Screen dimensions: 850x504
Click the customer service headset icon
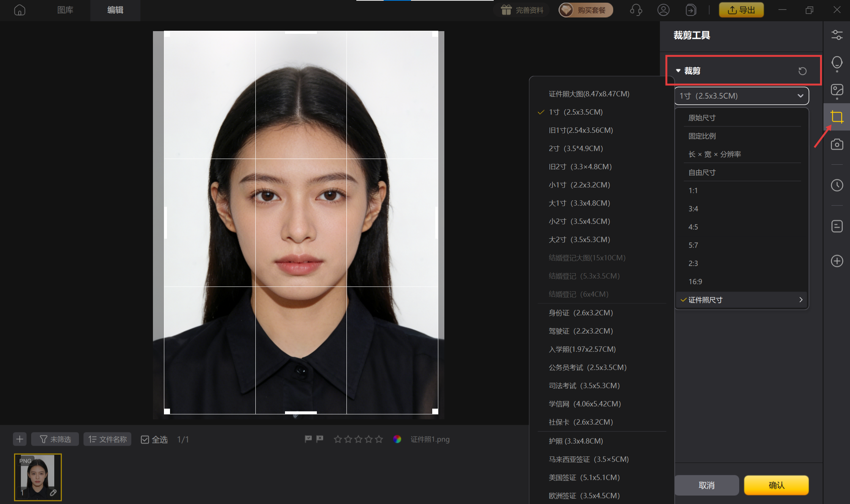[636, 10]
